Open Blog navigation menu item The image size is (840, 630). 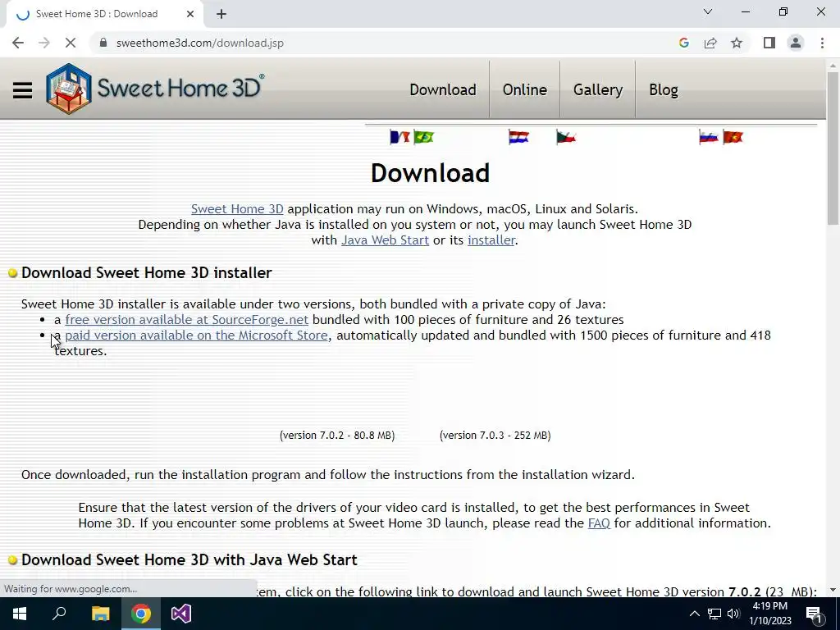[x=663, y=89]
